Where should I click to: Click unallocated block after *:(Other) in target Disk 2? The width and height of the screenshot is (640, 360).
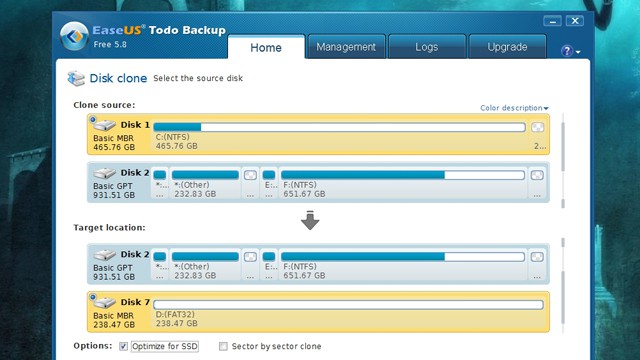[x=250, y=257]
